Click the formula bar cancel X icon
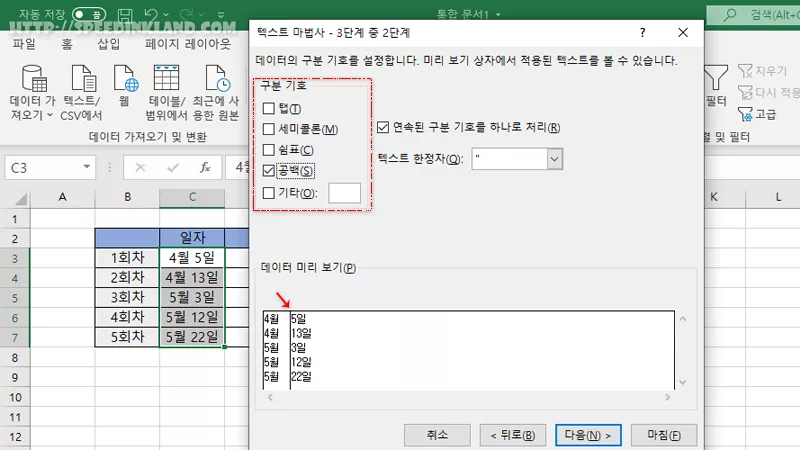Viewport: 800px width, 450px height. [x=140, y=168]
